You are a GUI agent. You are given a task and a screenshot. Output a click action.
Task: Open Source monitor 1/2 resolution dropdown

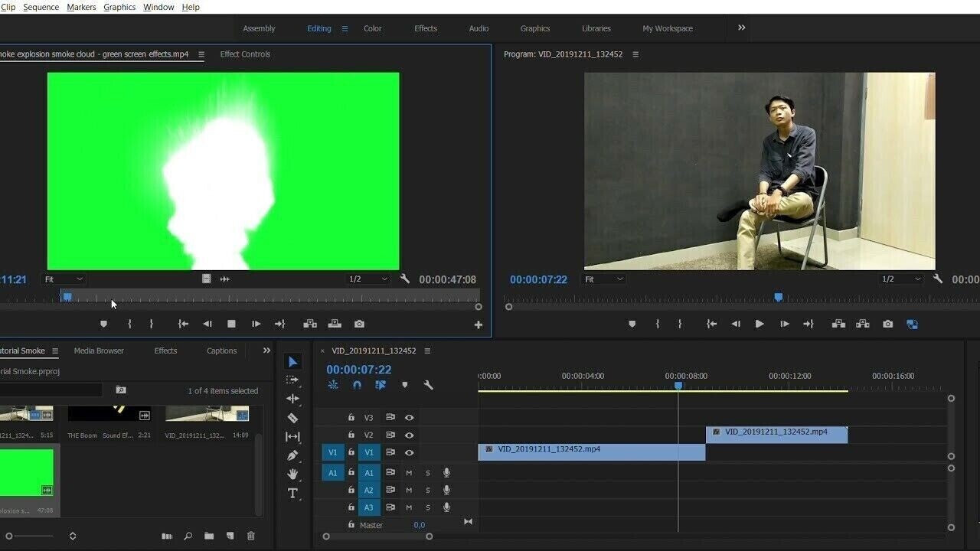click(x=368, y=279)
